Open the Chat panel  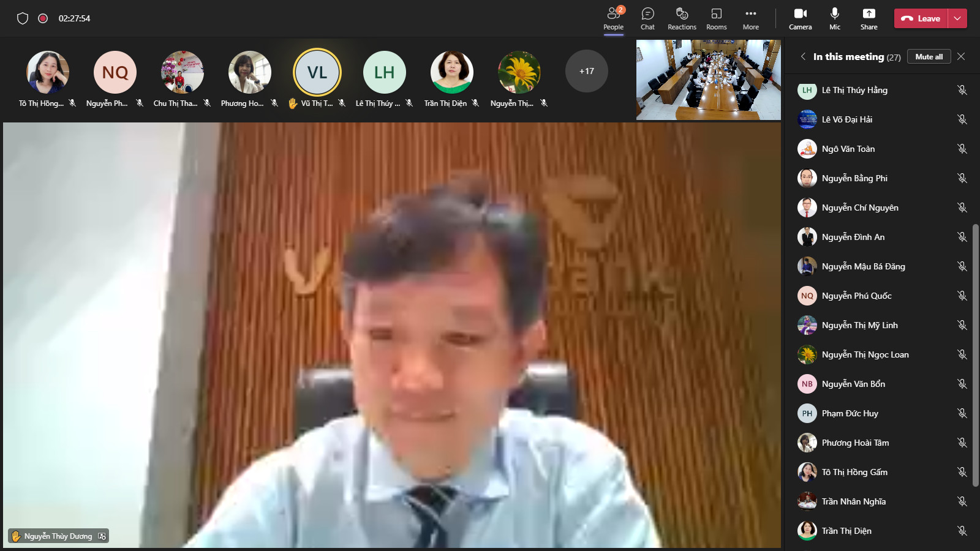click(x=647, y=14)
